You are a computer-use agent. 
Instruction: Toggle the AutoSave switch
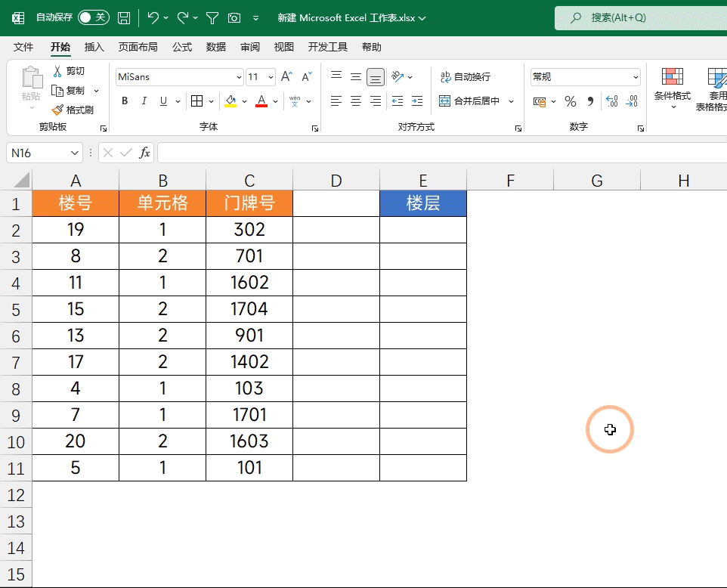94,17
